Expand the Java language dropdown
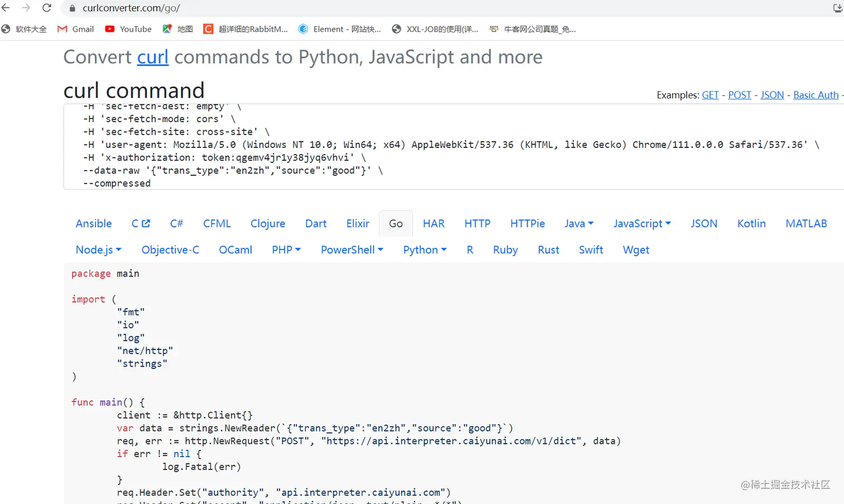 579,223
